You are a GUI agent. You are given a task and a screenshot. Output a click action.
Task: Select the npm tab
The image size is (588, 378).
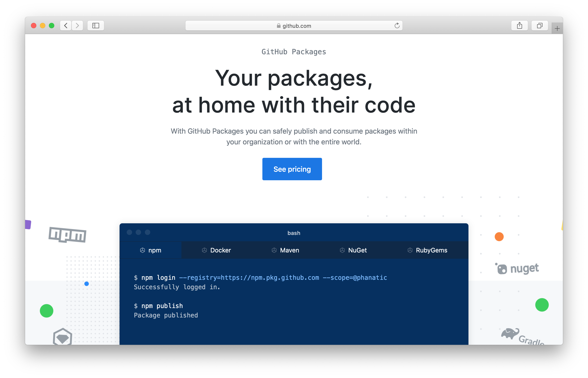pos(150,250)
